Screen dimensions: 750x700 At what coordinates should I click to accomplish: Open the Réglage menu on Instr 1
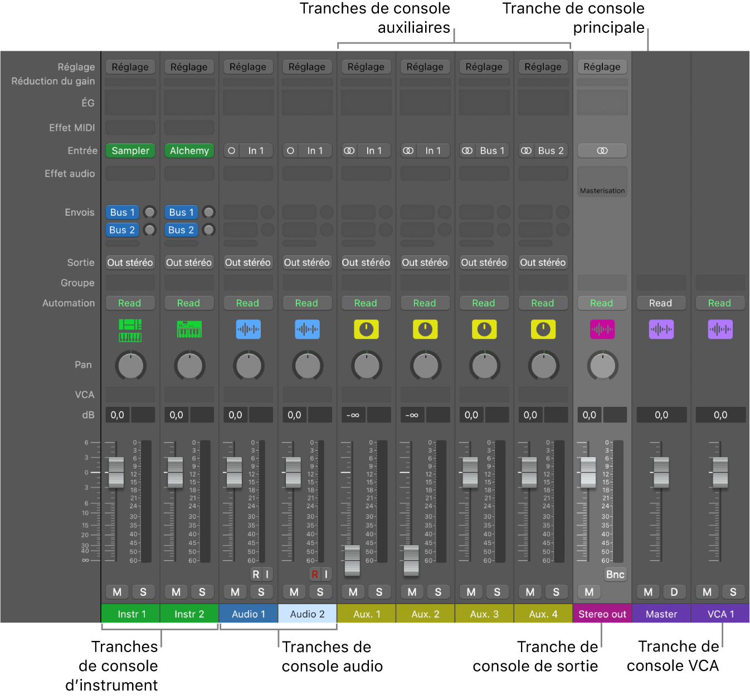pyautogui.click(x=130, y=66)
